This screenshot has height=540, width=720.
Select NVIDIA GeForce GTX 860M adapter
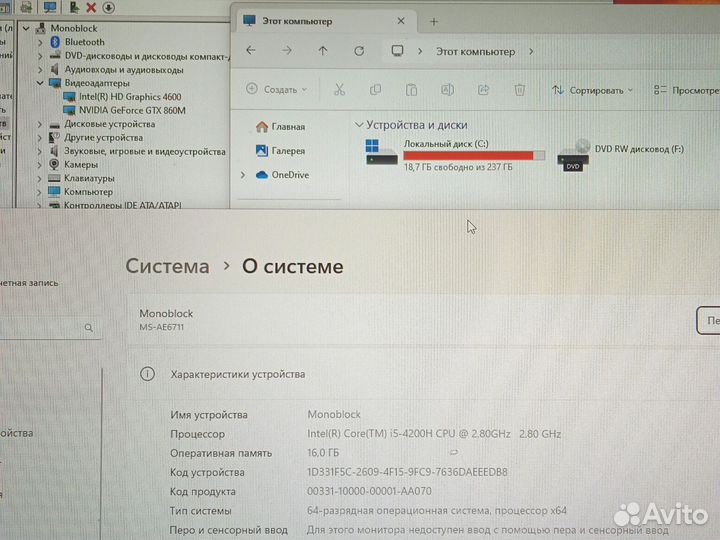point(132,111)
